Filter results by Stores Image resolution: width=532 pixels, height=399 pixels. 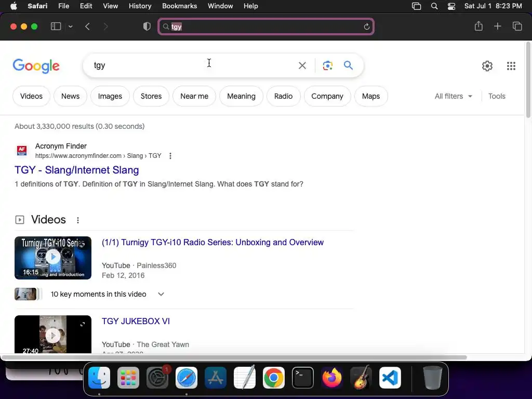pyautogui.click(x=151, y=96)
